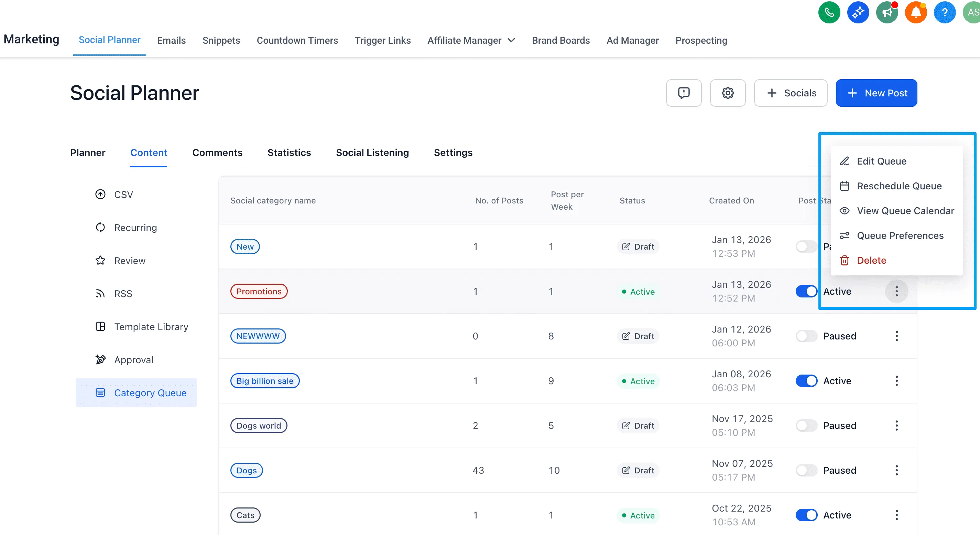The width and height of the screenshot is (980, 535).
Task: Switch to the Statistics tab
Action: 289,152
